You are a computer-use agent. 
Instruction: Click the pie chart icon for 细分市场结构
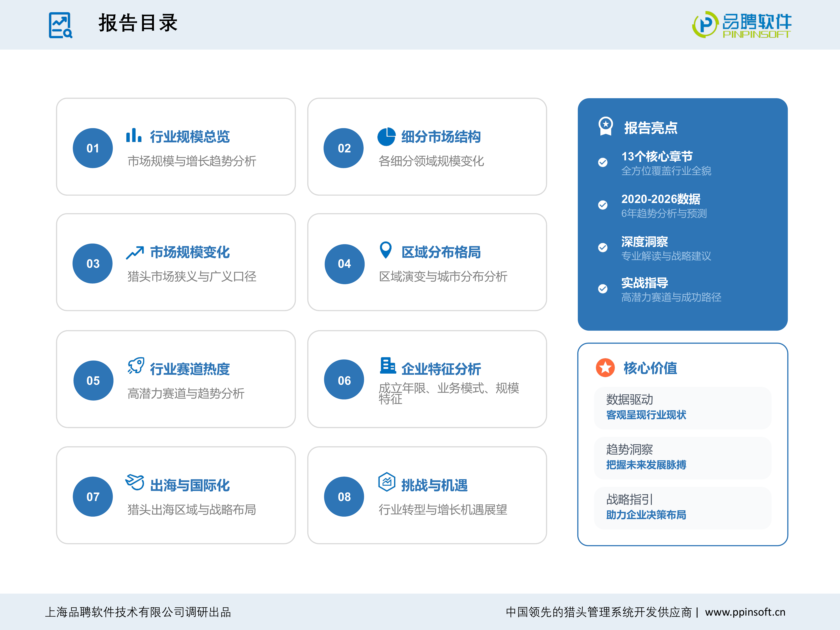point(387,137)
